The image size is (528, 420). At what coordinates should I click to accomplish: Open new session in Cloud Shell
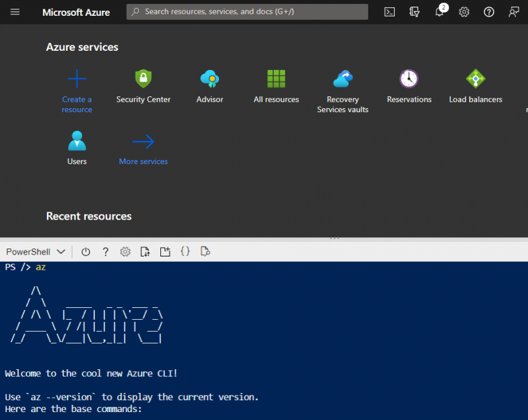(165, 251)
